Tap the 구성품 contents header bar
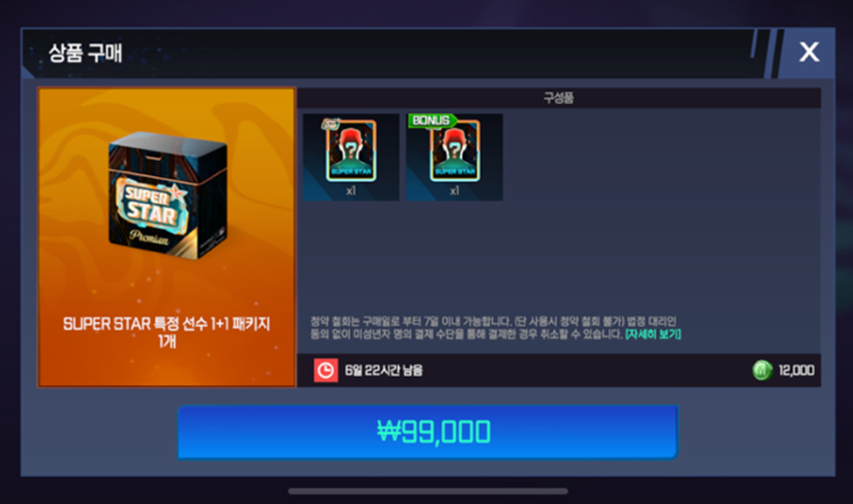 pos(559,98)
